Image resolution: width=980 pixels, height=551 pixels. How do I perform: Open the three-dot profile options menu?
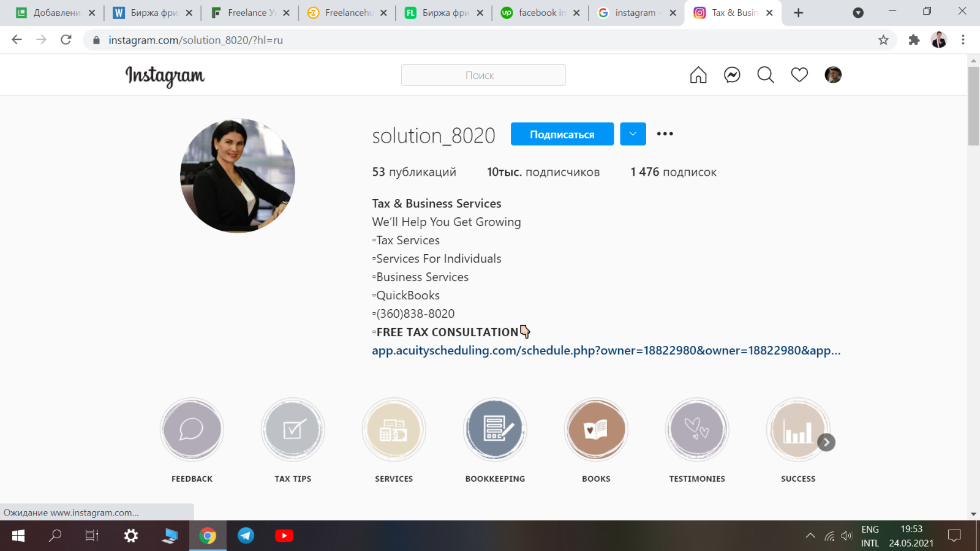(665, 133)
